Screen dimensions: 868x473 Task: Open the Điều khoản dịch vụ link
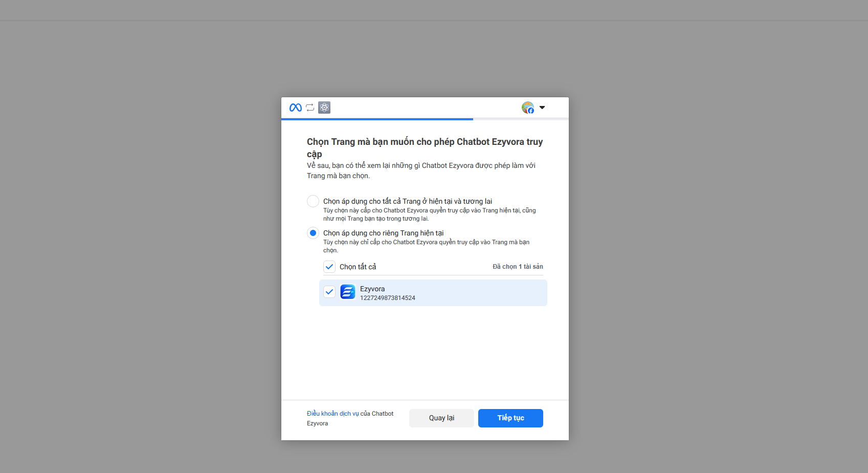tap(332, 414)
